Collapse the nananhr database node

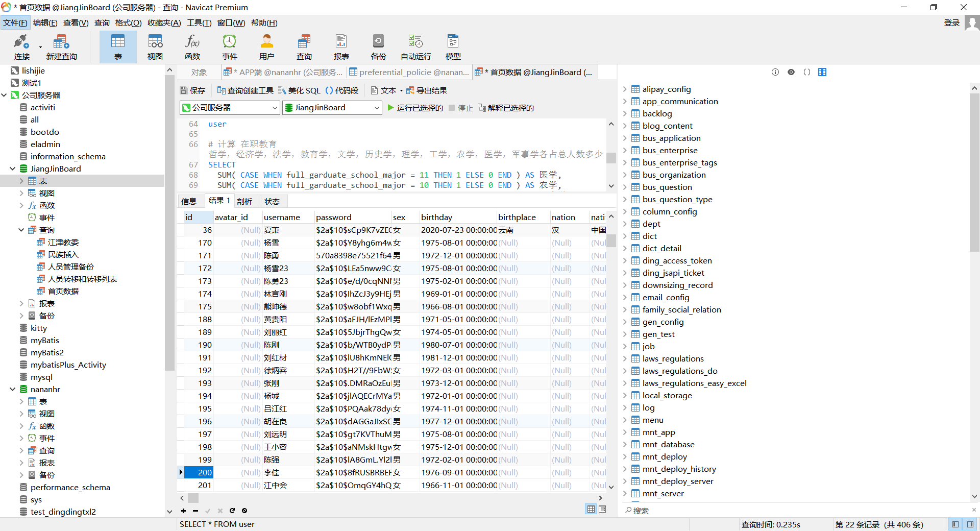click(13, 389)
